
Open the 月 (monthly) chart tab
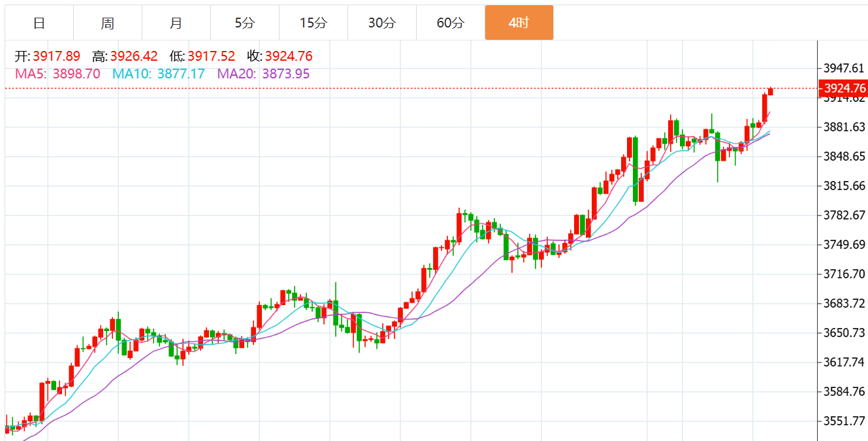click(x=176, y=23)
